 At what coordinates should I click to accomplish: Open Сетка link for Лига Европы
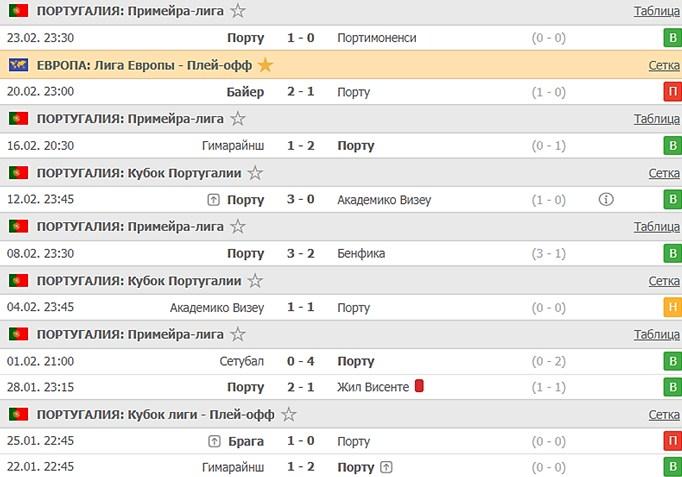point(664,65)
